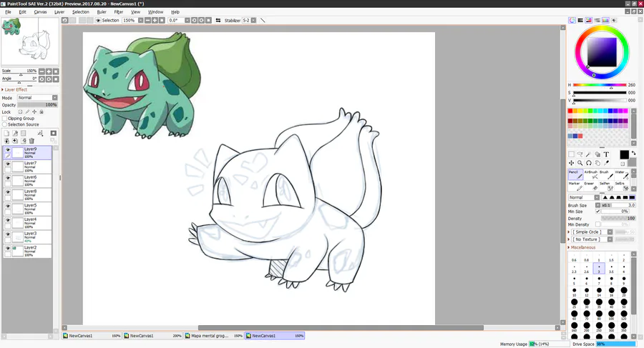Collapse the Miscellaneous section
The image size is (644, 348).
pyautogui.click(x=582, y=247)
